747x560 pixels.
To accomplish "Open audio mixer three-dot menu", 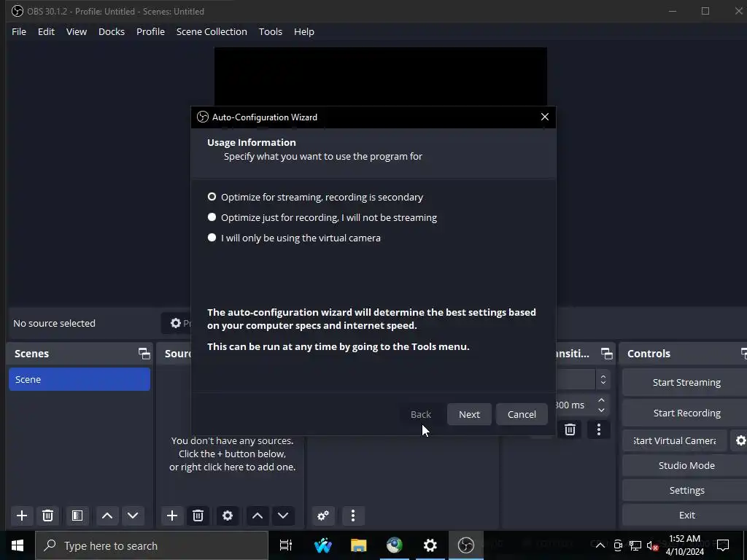I will click(353, 516).
